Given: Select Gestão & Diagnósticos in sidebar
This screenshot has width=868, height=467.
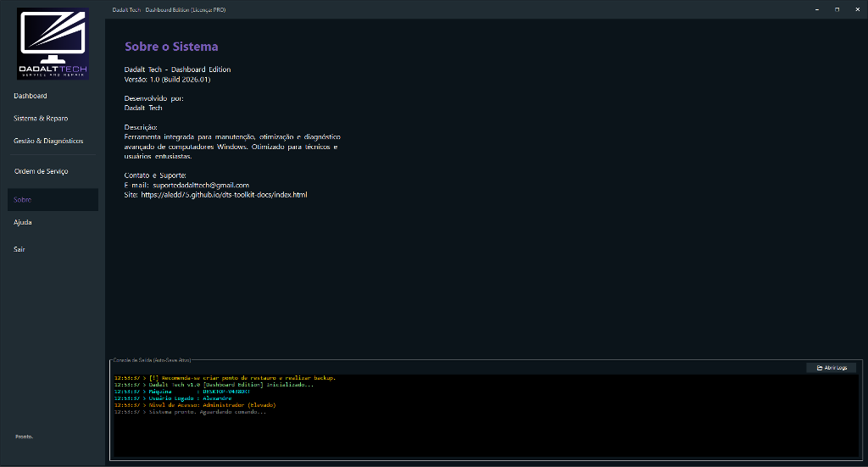Looking at the screenshot, I should click(48, 141).
